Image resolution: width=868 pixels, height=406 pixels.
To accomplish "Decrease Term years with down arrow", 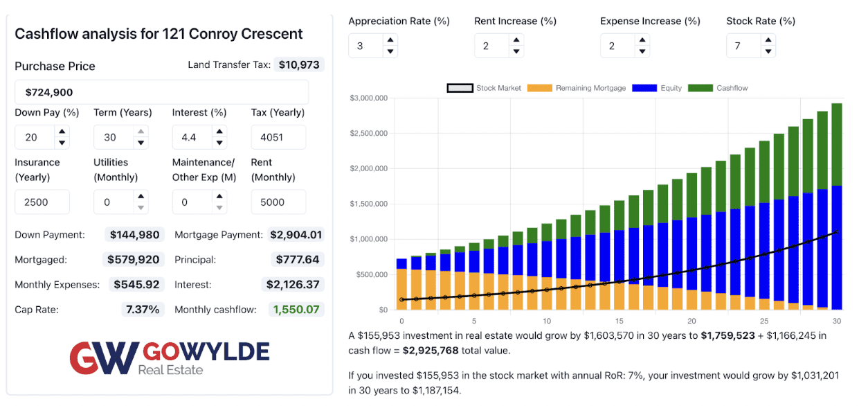I will point(141,143).
